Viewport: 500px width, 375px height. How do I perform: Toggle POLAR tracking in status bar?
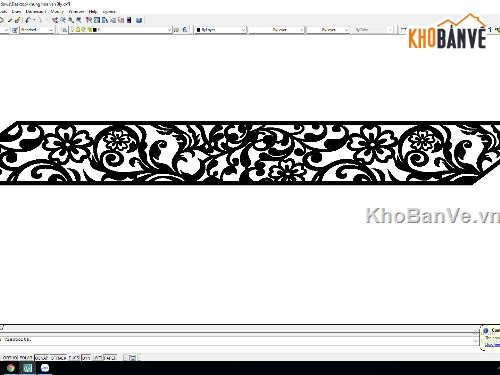tap(26, 358)
